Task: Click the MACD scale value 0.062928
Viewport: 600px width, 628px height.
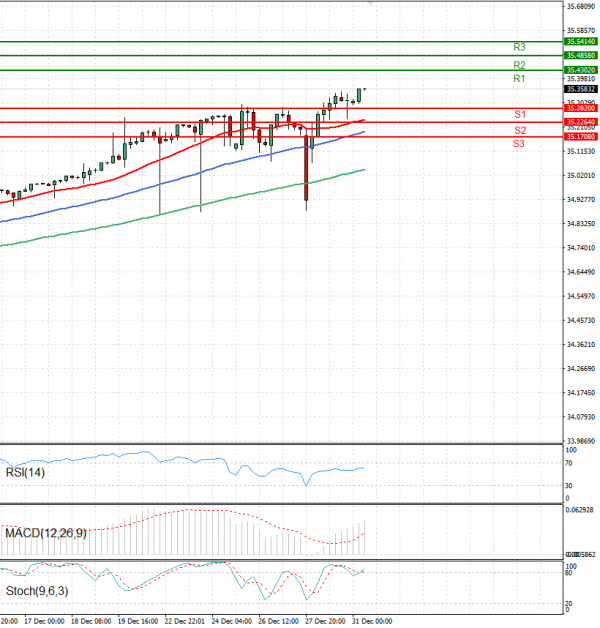Action: tap(580, 510)
